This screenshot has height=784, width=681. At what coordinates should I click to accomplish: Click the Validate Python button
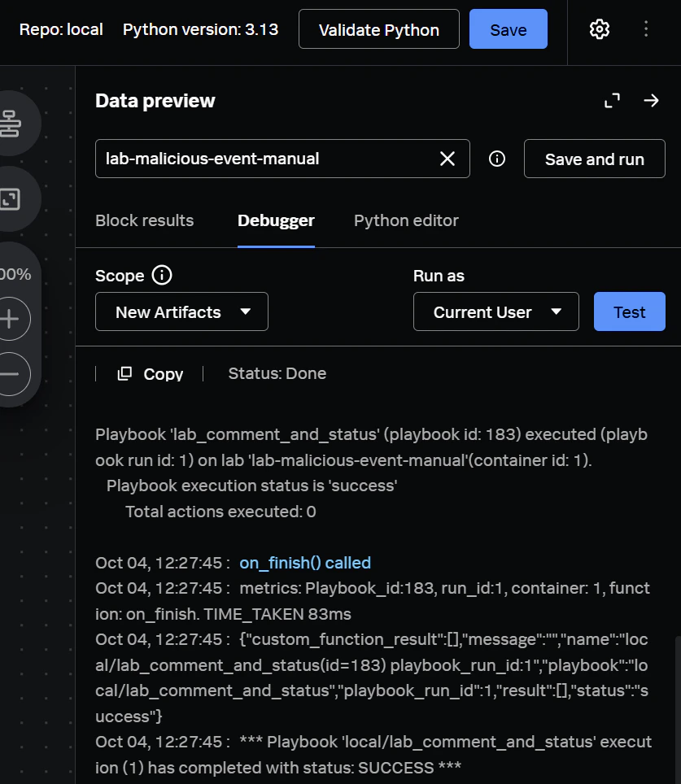point(379,29)
